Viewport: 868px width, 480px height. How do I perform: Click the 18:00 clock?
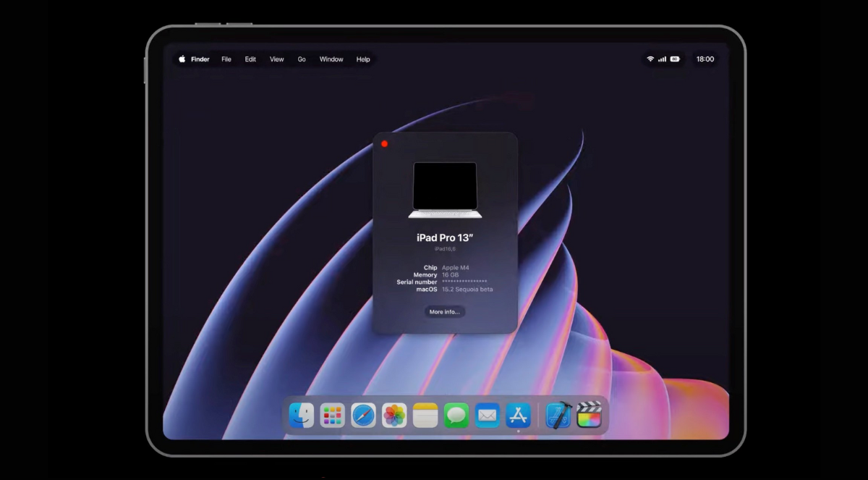pyautogui.click(x=705, y=59)
